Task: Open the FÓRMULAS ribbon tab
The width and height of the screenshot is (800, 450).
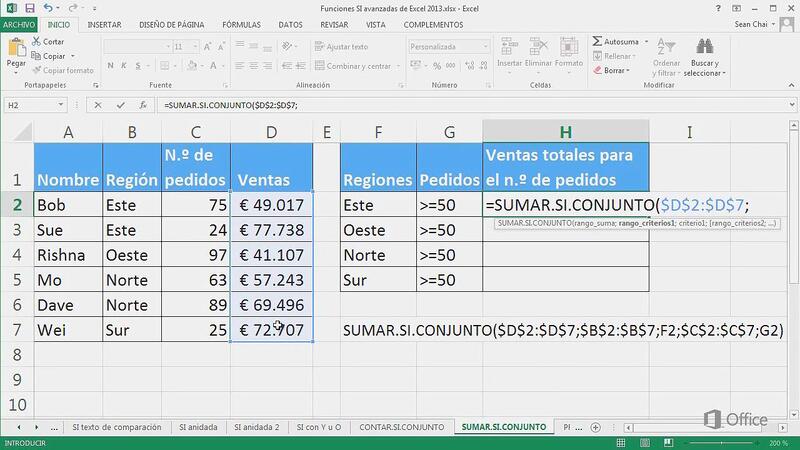Action: [x=241, y=24]
